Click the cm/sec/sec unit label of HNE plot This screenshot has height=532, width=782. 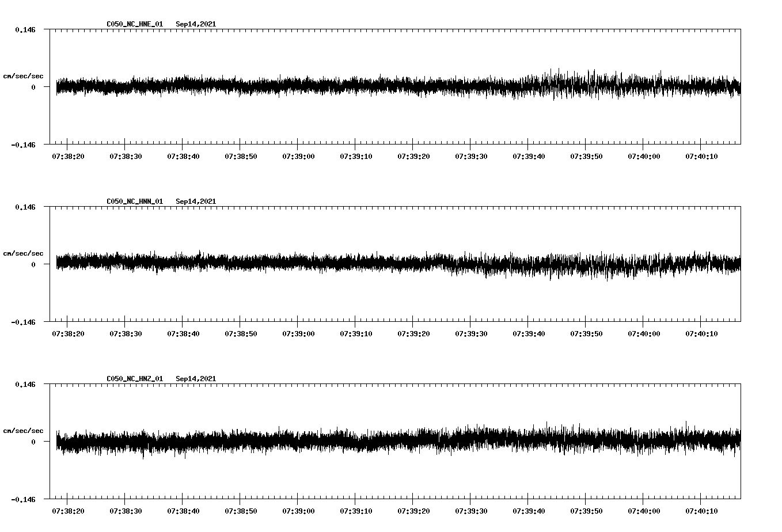coord(23,76)
